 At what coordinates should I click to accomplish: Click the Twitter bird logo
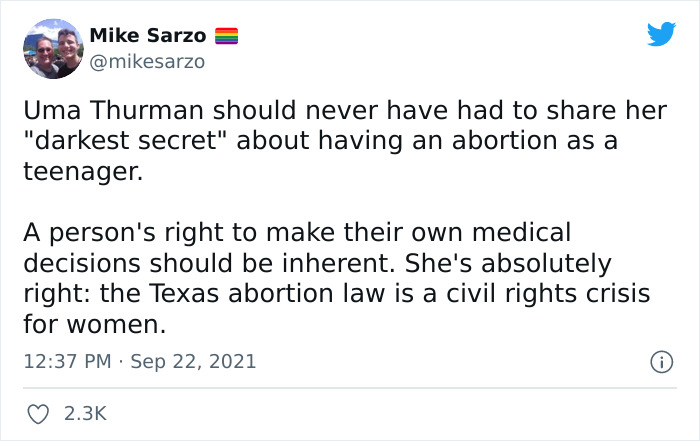[x=661, y=35]
